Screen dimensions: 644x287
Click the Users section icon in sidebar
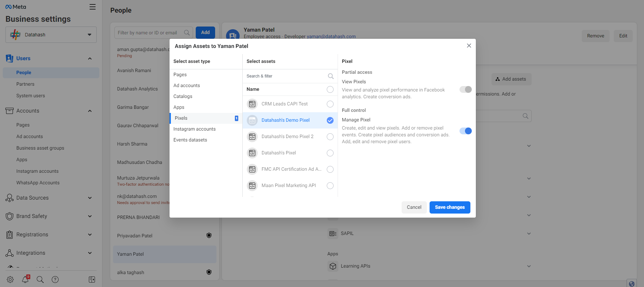coord(10,58)
